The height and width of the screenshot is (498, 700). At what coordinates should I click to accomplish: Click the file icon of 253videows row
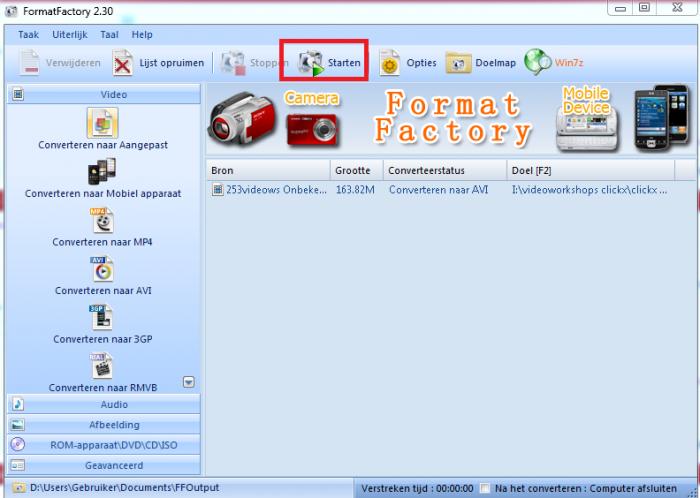coord(217,190)
